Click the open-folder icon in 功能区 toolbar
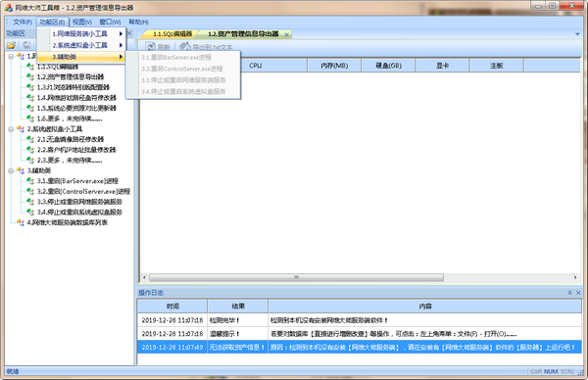Image resolution: width=588 pixels, height=380 pixels. [11, 45]
